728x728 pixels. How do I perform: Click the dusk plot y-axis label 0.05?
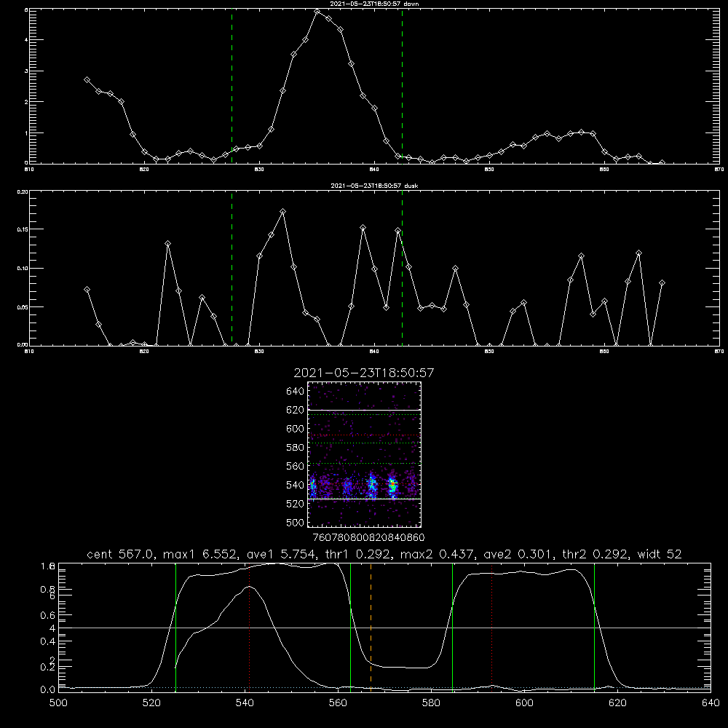[x=23, y=307]
